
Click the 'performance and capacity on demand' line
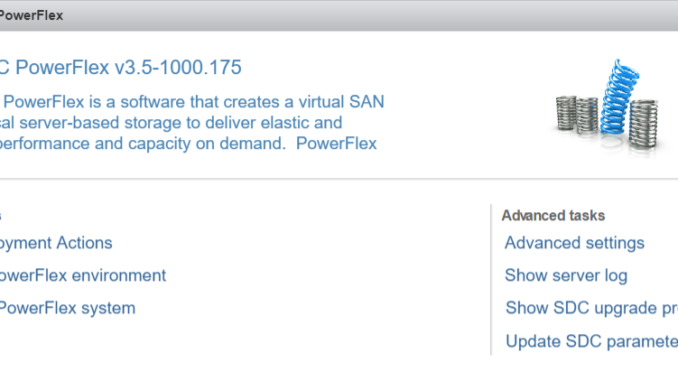pos(188,144)
